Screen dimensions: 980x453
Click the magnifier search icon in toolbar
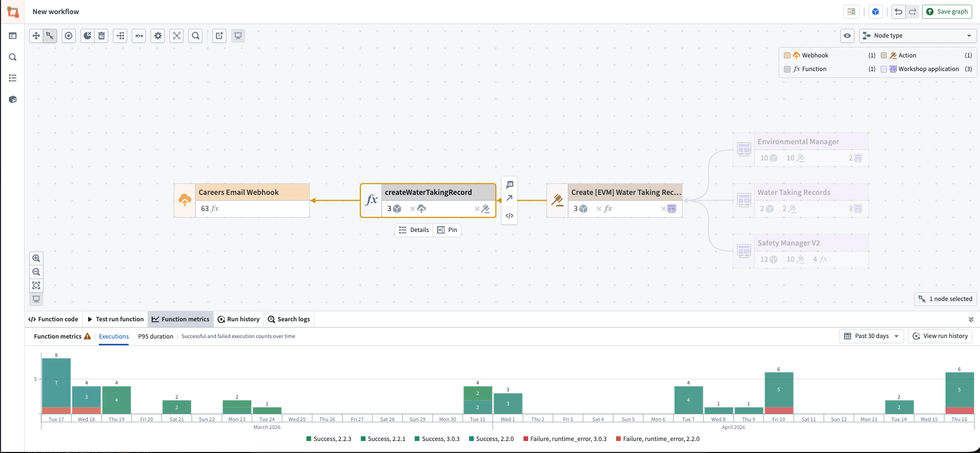coord(196,36)
